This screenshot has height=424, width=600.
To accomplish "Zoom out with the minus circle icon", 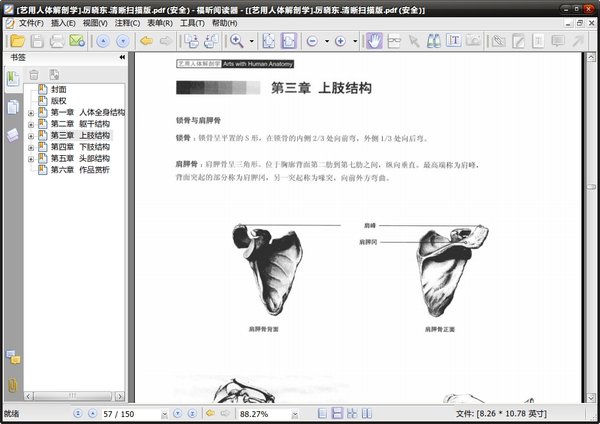I will [313, 41].
